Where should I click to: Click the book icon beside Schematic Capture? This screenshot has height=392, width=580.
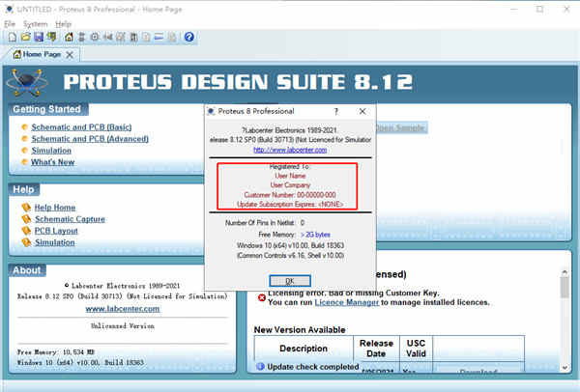26,219
